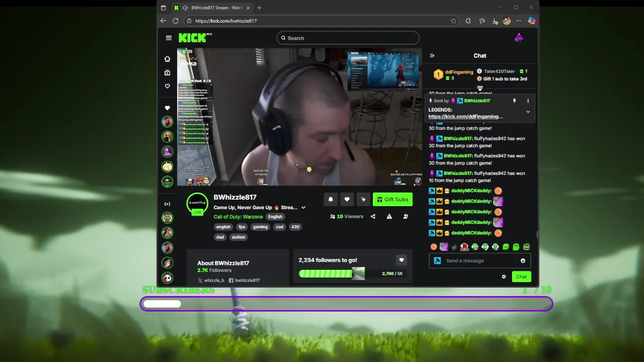Click the English language tag

[x=275, y=217]
